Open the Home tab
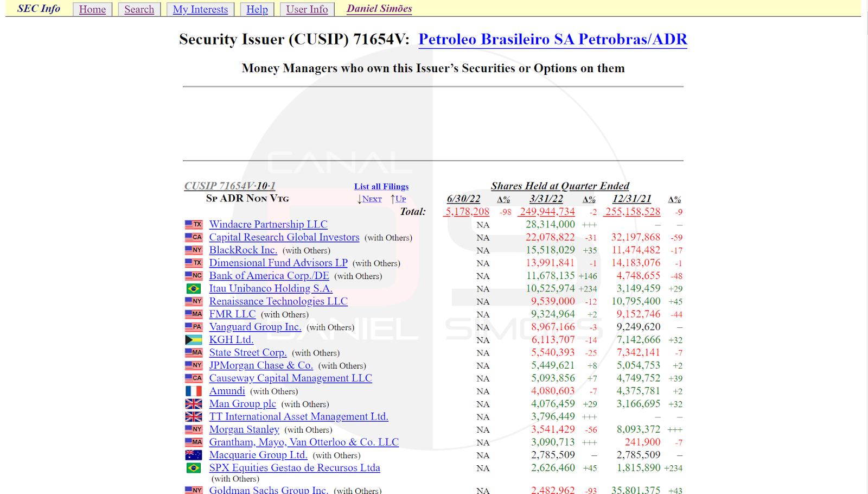The height and width of the screenshot is (494, 868). (92, 9)
